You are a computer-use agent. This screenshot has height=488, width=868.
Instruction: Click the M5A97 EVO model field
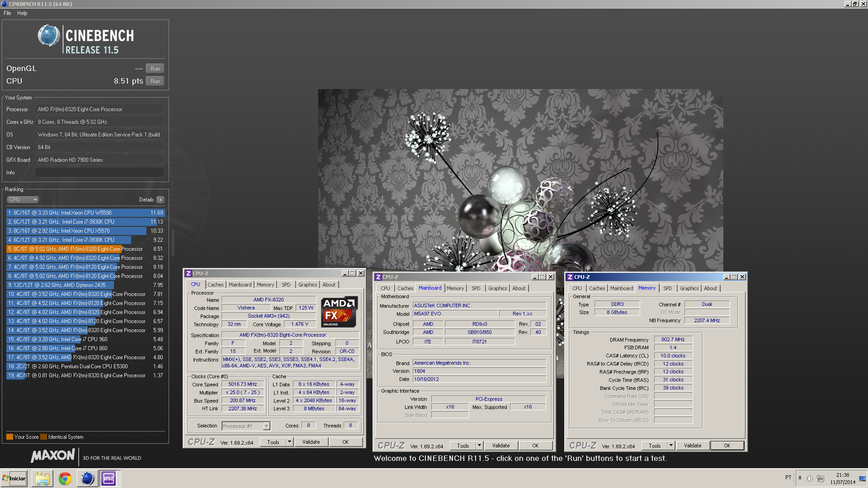[x=455, y=314]
